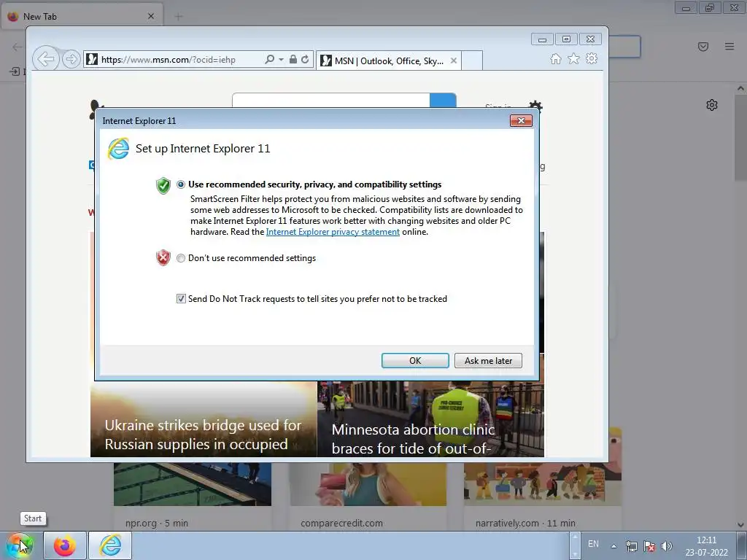Image resolution: width=747 pixels, height=560 pixels.
Task: Click the Internet Explorer taskbar icon
Action: click(110, 545)
